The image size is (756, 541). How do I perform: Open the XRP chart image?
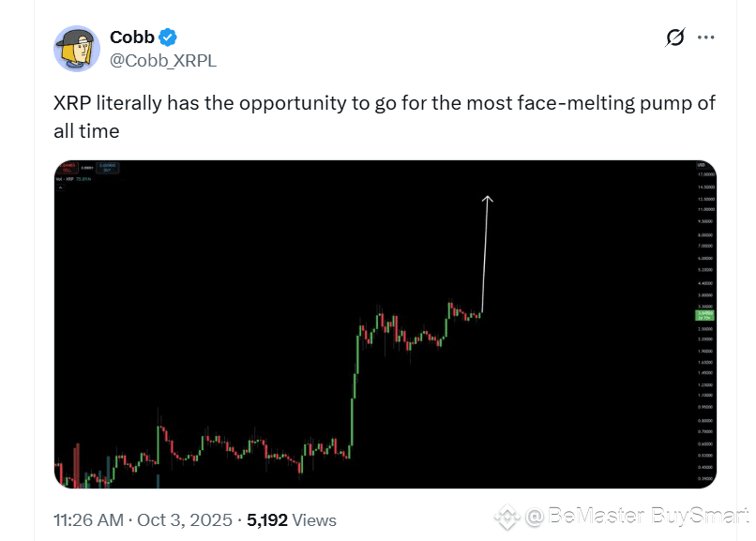(x=386, y=324)
